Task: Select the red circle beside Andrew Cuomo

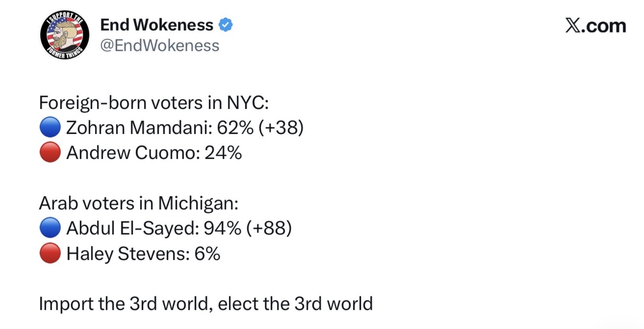Action: point(50,153)
